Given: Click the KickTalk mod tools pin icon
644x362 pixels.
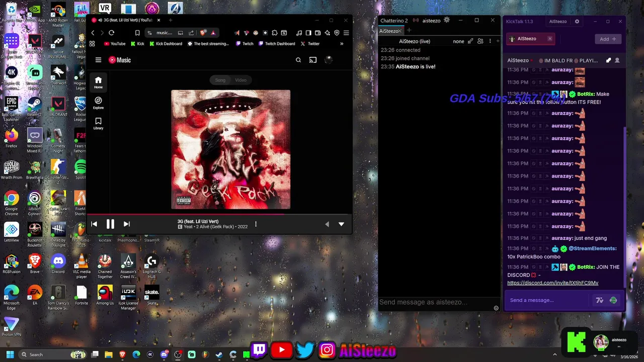Looking at the screenshot, I should coord(608,60).
